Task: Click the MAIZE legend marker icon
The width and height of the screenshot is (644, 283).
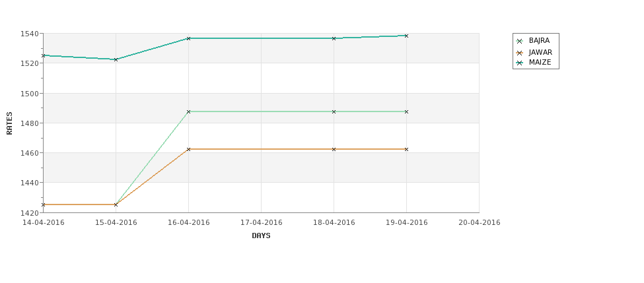Action: [519, 63]
